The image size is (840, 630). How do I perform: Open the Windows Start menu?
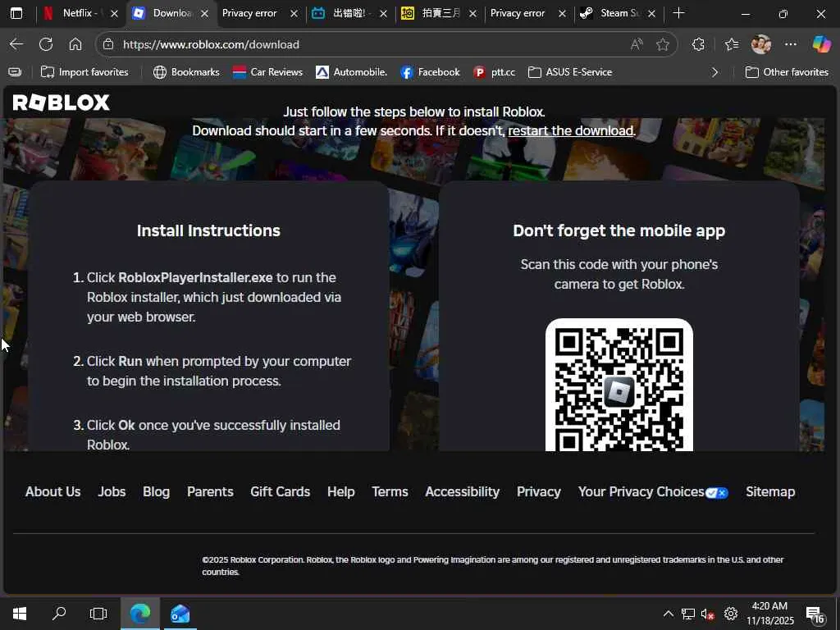[20, 614]
